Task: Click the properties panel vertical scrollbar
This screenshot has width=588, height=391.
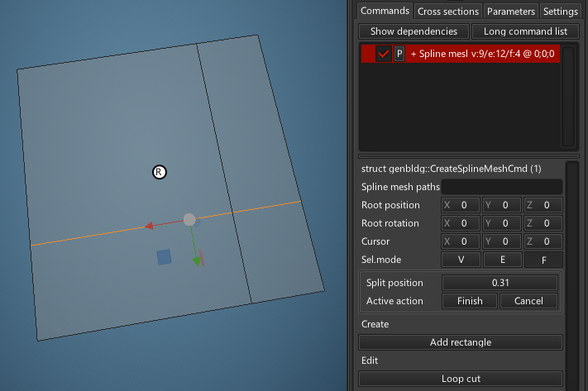Action: point(572,276)
